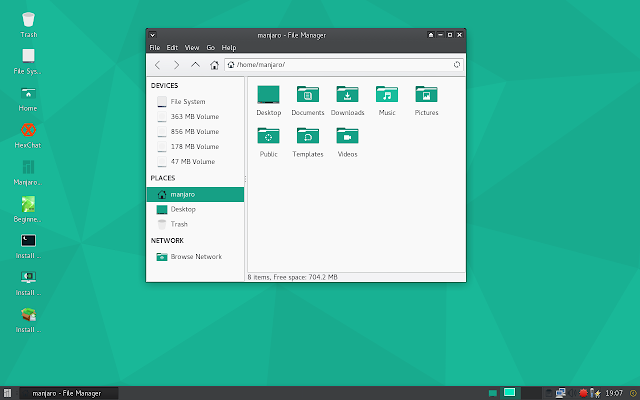Click the manjaro - File Manager taskbar button
This screenshot has height=400, width=640.
point(69,393)
